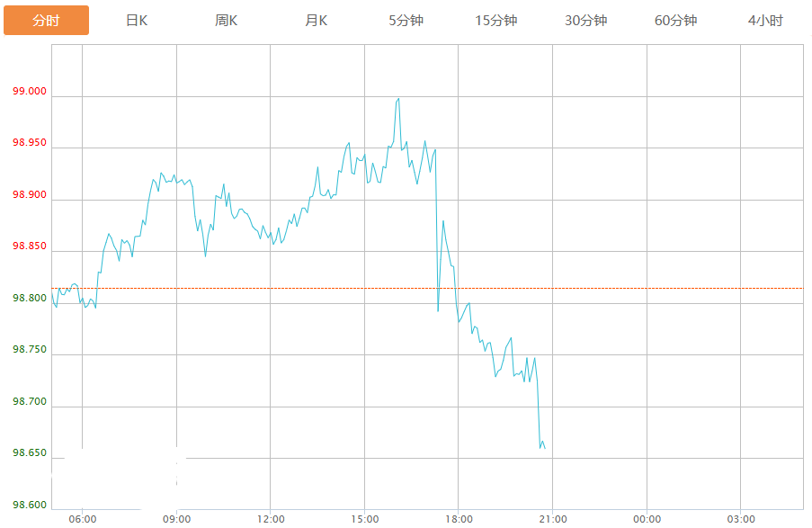
Task: Click the 99.000 price axis label
Action: pyautogui.click(x=30, y=91)
